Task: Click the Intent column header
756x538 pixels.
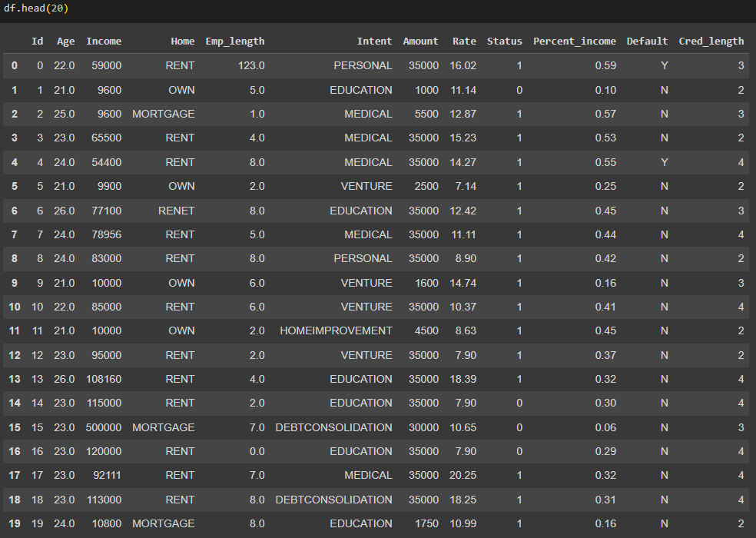Action: pos(374,41)
